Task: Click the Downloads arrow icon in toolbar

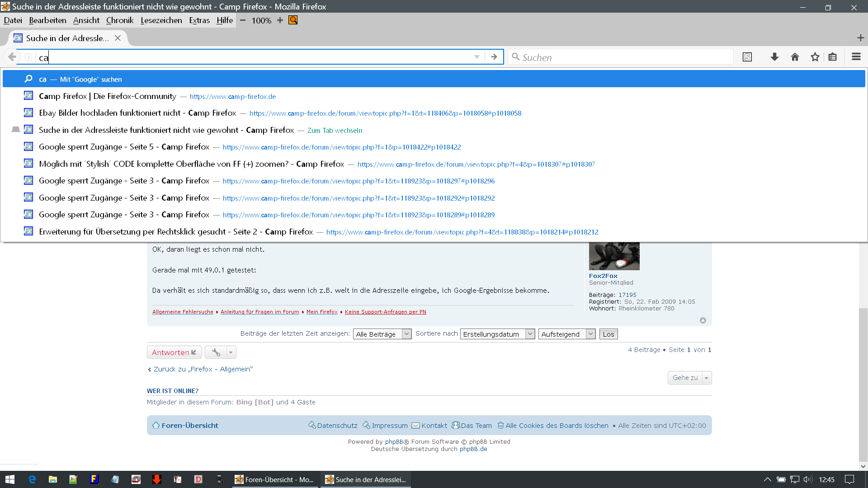Action: (x=774, y=57)
